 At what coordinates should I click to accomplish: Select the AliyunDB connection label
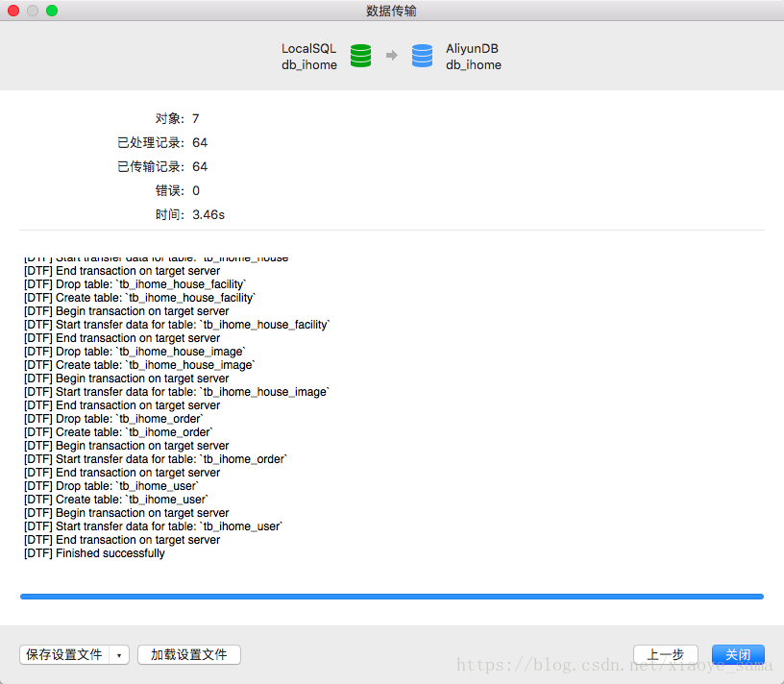coord(472,48)
